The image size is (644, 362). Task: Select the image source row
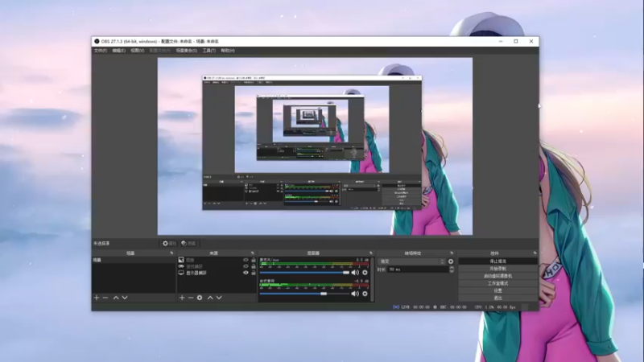[x=217, y=260]
